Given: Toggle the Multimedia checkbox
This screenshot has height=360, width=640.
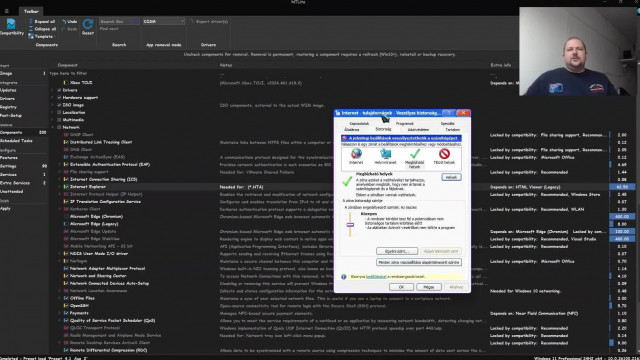Looking at the screenshot, I should [x=59, y=120].
